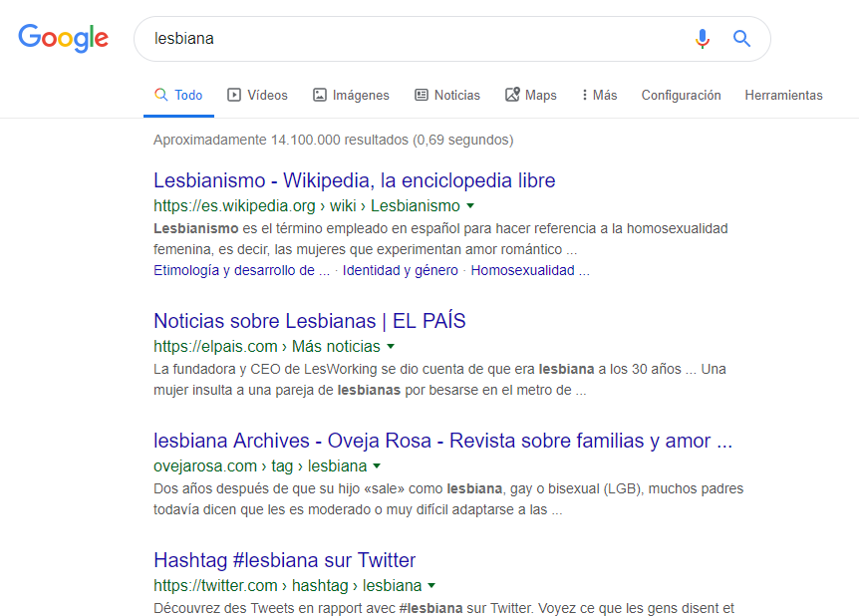Image resolution: width=859 pixels, height=616 pixels.
Task: Open the Oveja Rosa archives result
Action: click(442, 441)
